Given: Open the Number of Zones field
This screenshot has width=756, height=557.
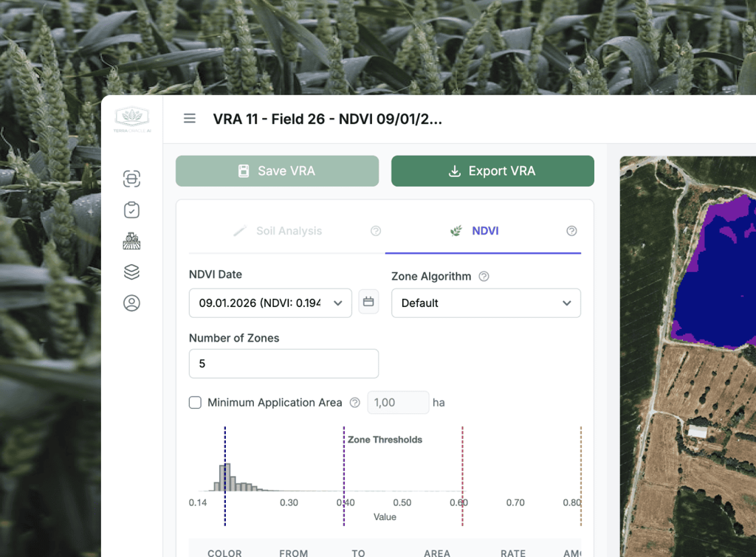Looking at the screenshot, I should 283,363.
